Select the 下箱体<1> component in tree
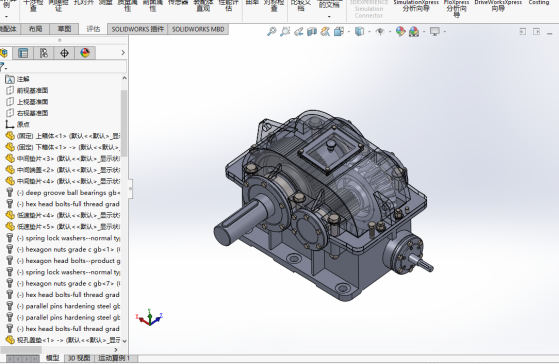This screenshot has width=559, height=364. pos(63,147)
